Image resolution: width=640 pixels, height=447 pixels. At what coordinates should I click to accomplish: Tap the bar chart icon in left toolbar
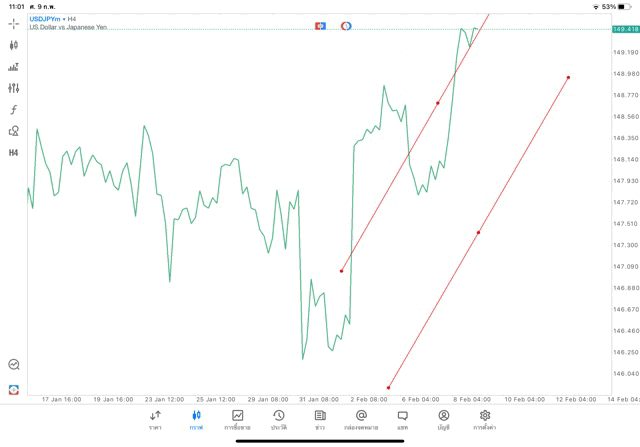click(x=14, y=67)
